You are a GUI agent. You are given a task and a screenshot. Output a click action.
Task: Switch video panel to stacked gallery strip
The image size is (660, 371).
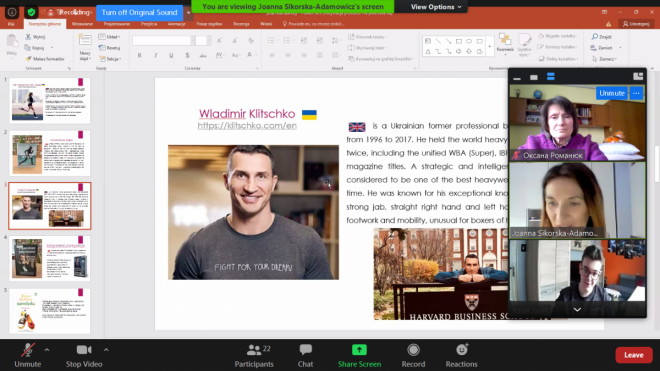tap(551, 77)
